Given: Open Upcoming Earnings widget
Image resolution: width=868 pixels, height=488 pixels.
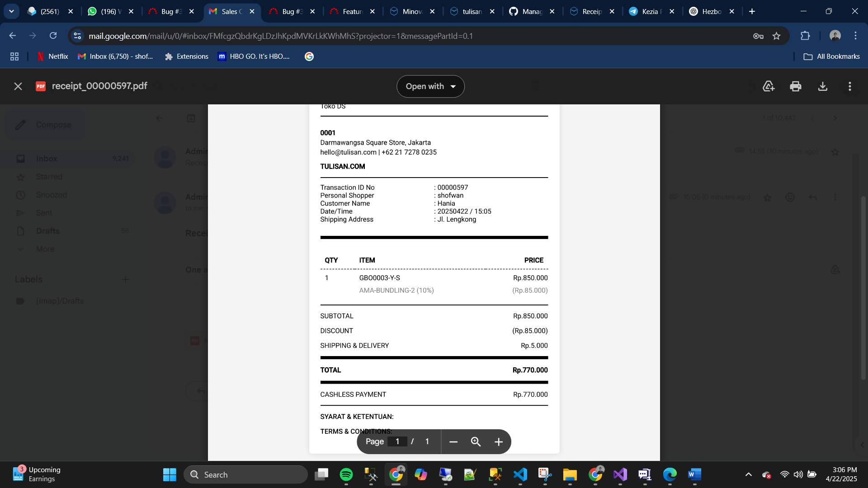Looking at the screenshot, I should pos(37,474).
